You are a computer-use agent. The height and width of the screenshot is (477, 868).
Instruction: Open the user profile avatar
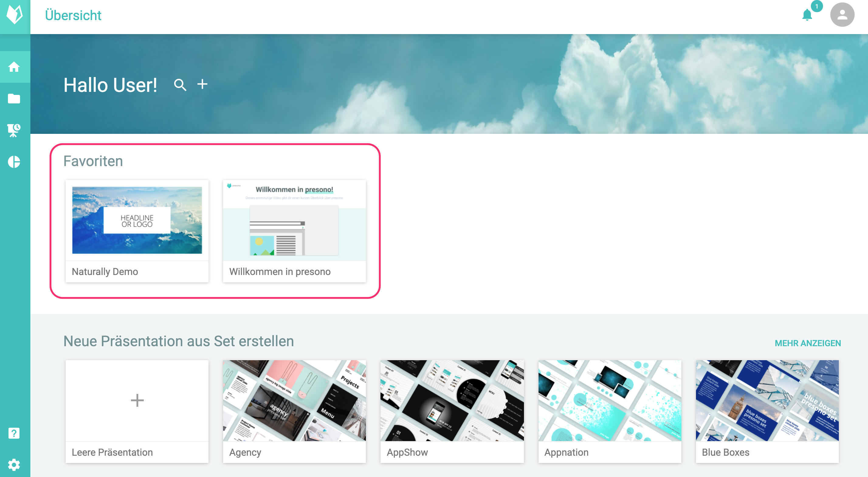(x=842, y=15)
